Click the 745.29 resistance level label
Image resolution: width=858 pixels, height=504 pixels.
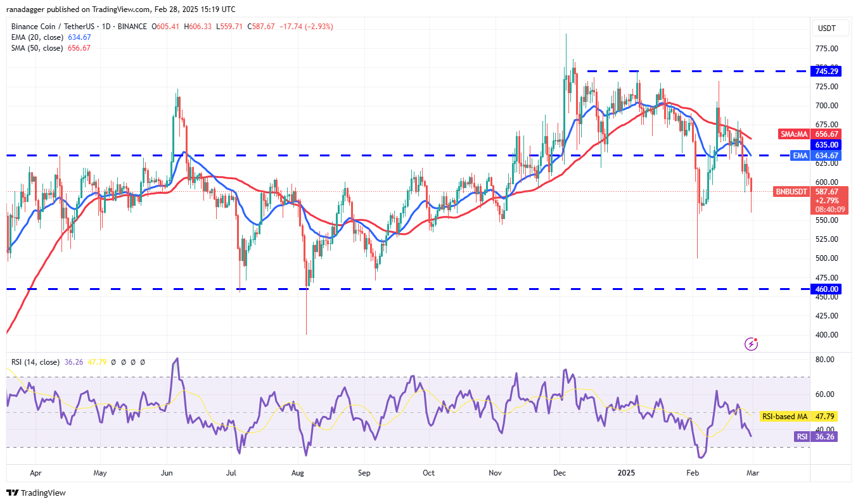click(x=825, y=71)
